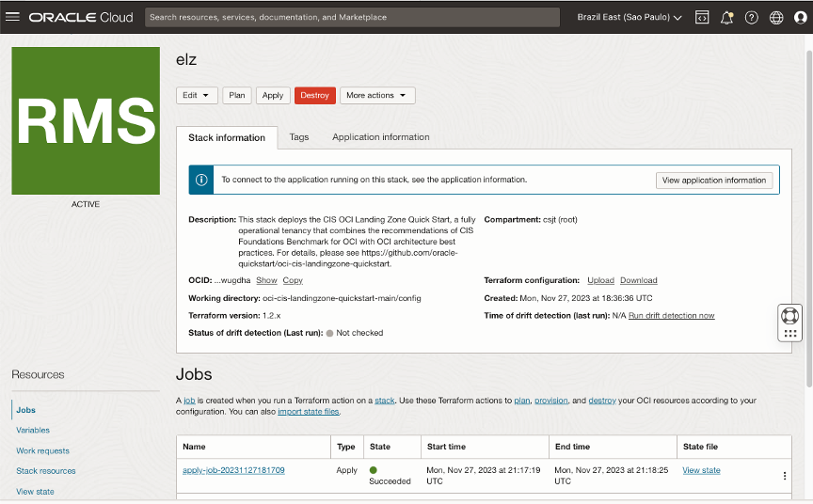Open the support lifebuoy help icon
The width and height of the screenshot is (813, 504).
point(789,315)
